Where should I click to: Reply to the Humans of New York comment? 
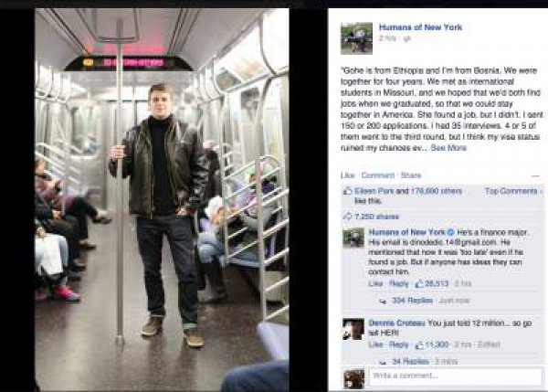click(x=399, y=283)
